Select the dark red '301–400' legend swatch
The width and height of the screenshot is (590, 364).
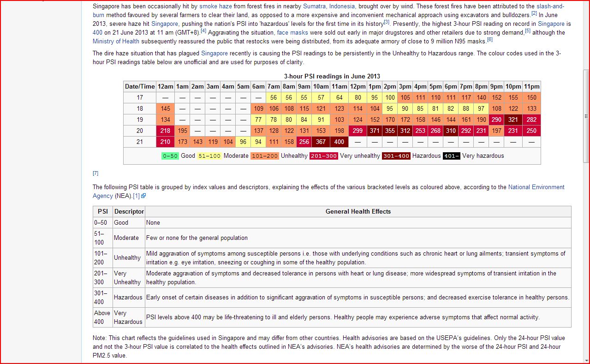pos(396,156)
